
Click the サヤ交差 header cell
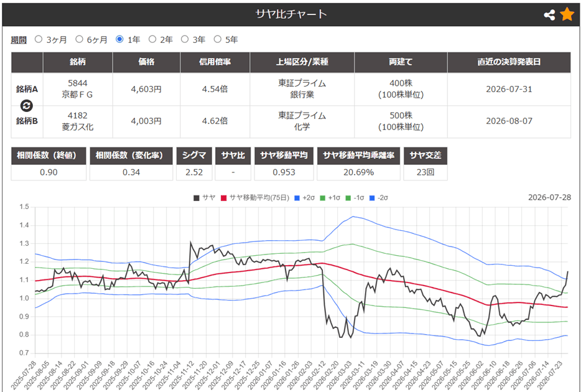pos(425,156)
